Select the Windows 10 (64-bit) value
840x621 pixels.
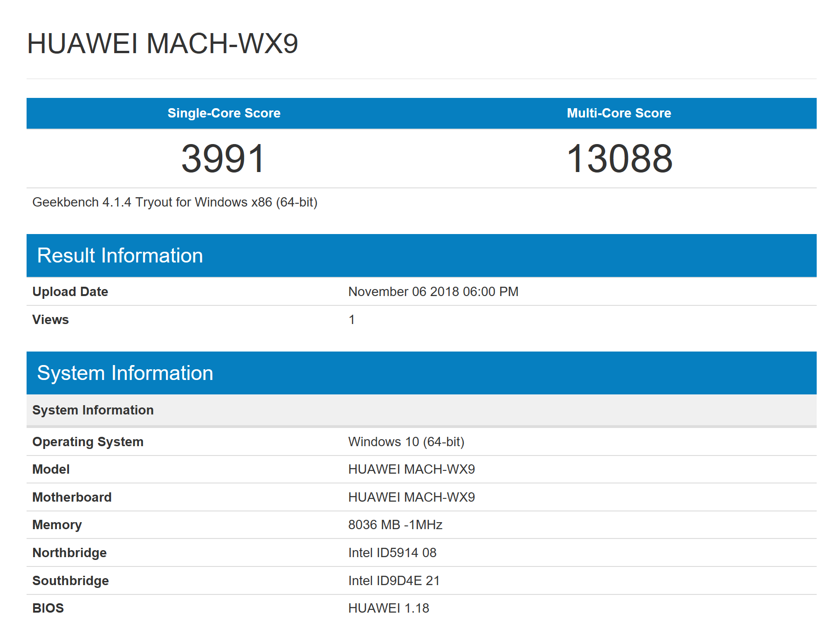[406, 442]
